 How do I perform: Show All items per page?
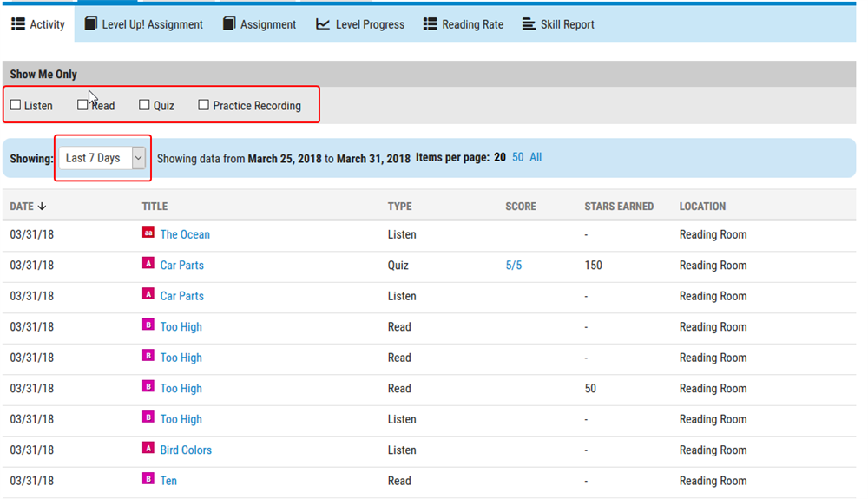point(536,157)
